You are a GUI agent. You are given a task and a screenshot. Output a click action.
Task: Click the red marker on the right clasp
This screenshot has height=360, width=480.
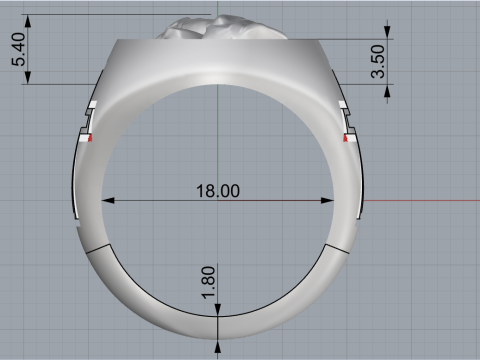pos(346,138)
